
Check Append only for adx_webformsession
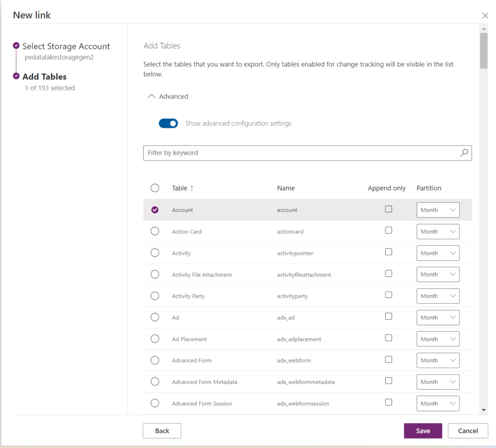pyautogui.click(x=388, y=402)
